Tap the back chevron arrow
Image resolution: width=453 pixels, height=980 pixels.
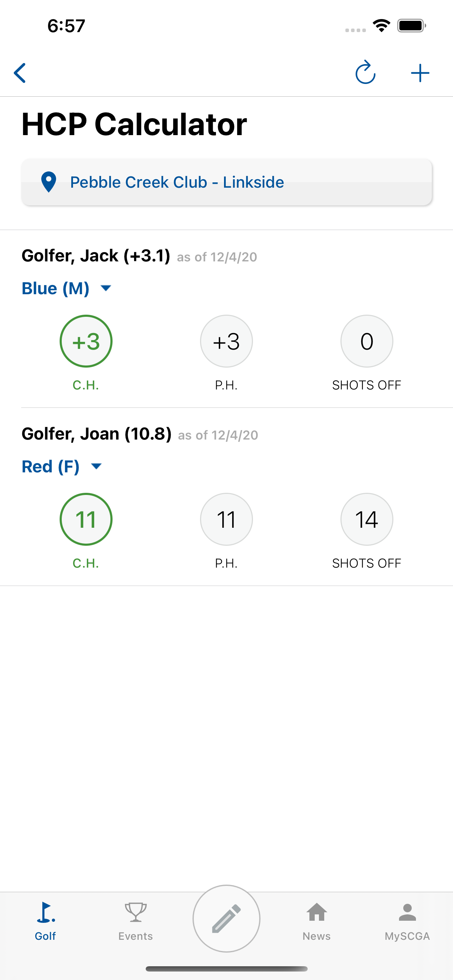coord(20,73)
